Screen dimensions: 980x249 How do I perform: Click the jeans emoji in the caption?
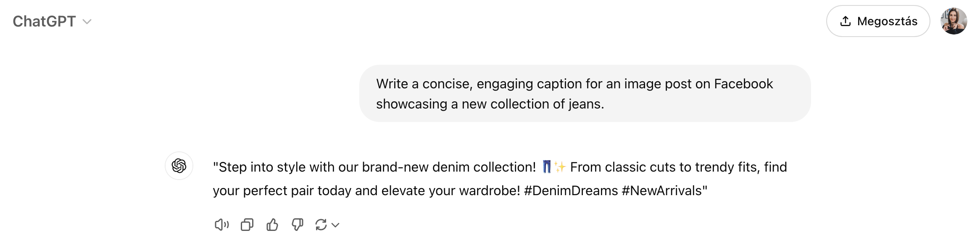pos(546,167)
